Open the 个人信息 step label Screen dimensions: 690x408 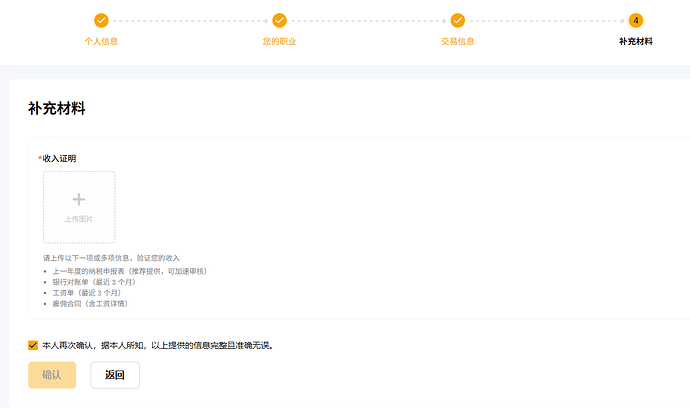click(101, 41)
